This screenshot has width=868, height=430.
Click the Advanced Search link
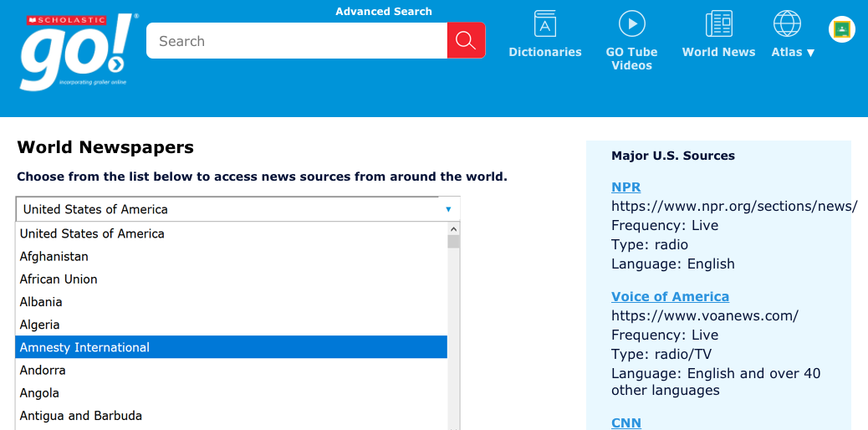click(384, 12)
